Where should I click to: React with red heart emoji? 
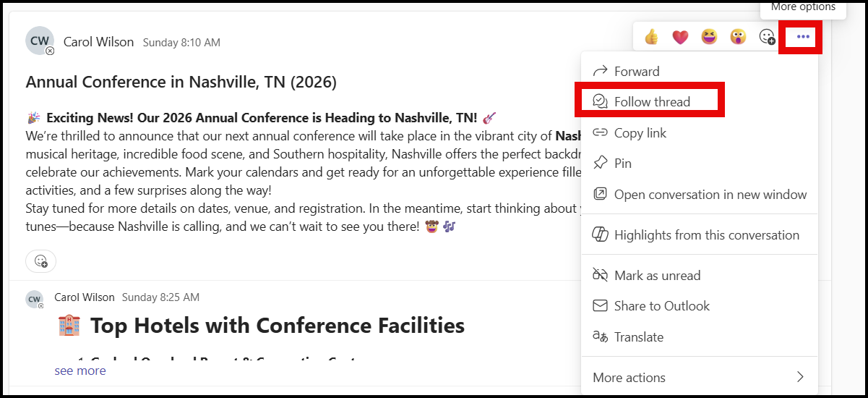click(680, 37)
